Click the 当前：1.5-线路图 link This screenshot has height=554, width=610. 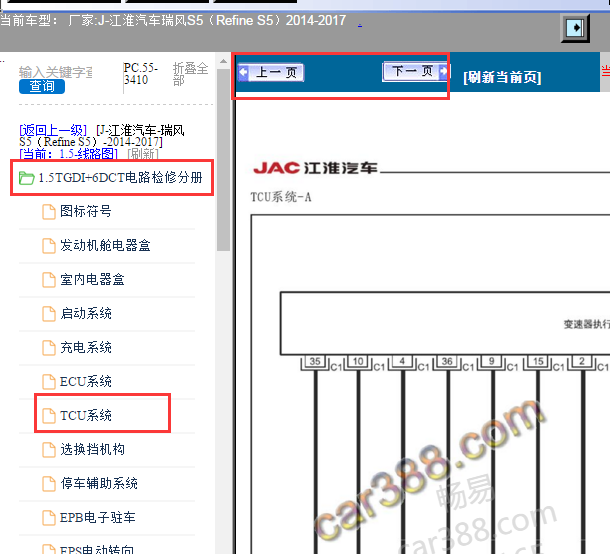pyautogui.click(x=68, y=154)
